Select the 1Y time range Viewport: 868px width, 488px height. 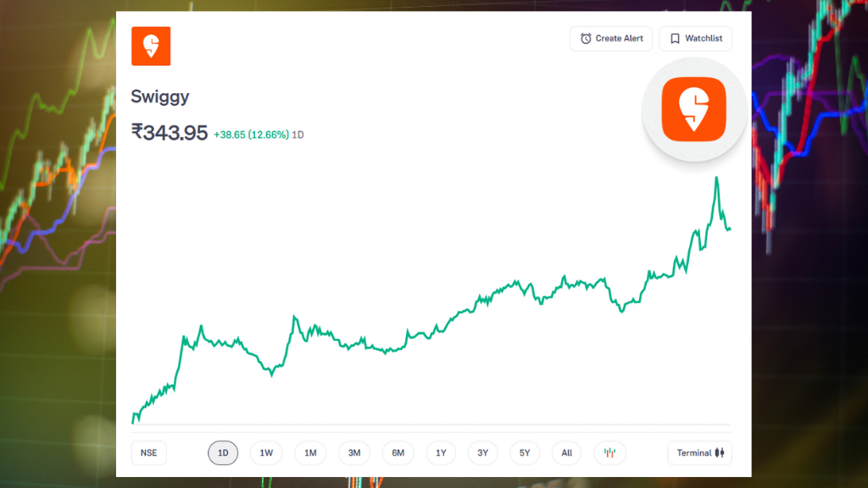[441, 453]
